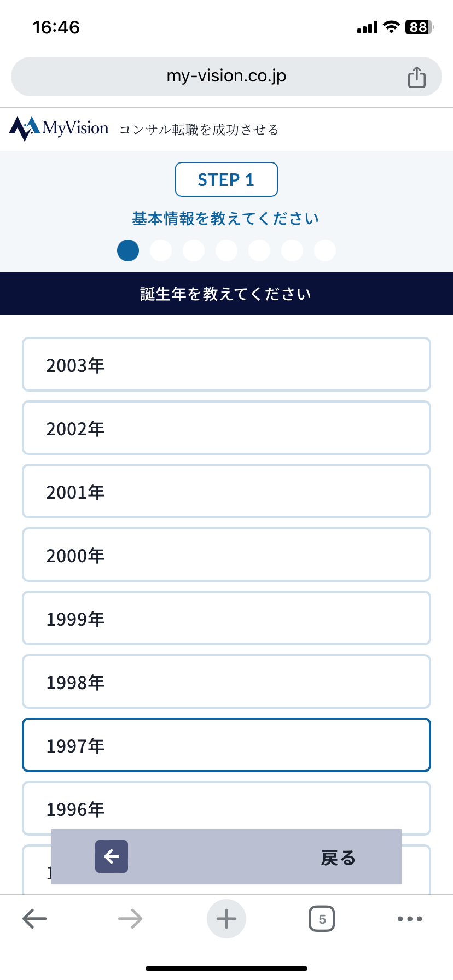Select the second progress step dot

pyautogui.click(x=161, y=250)
